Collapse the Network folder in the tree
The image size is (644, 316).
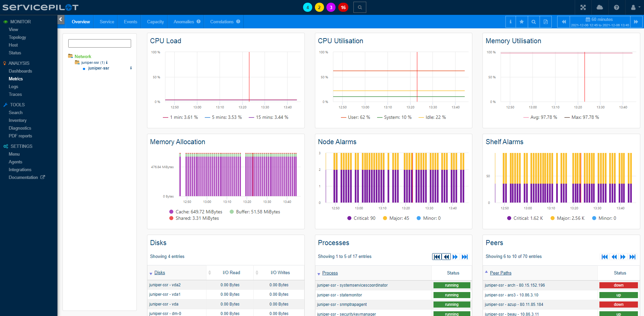[x=71, y=56]
